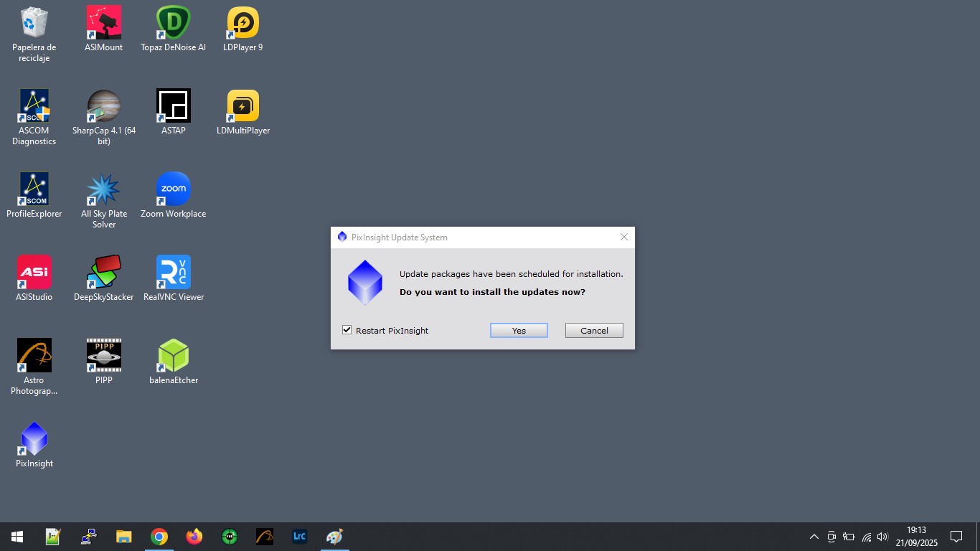Open the volume control in system tray
Viewport: 980px width, 551px height.
point(882,536)
